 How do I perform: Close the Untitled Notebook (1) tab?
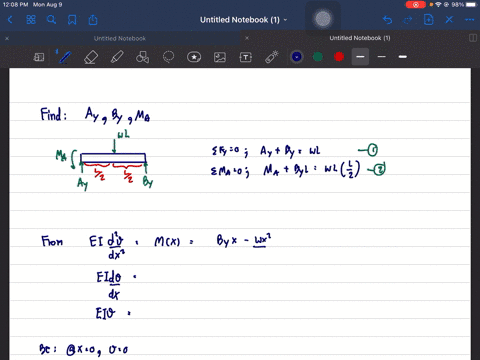(247, 38)
